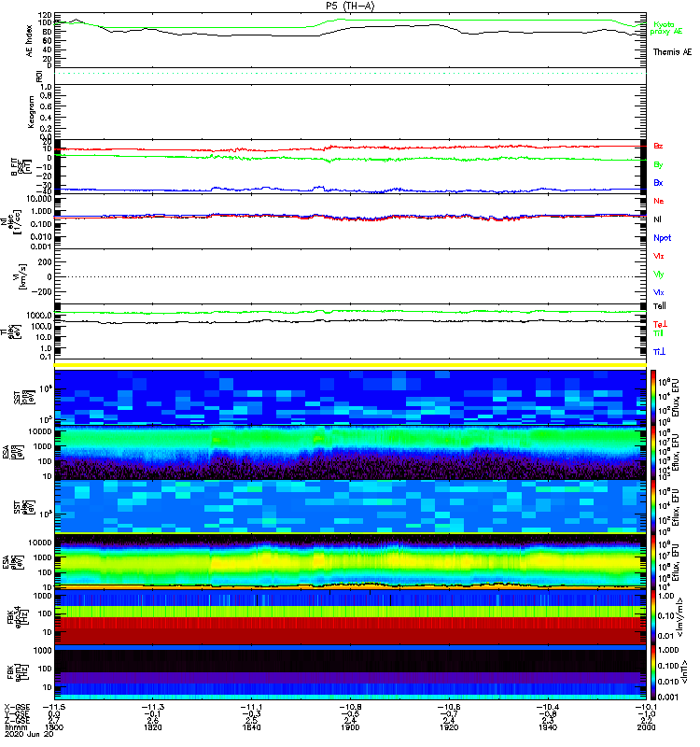Select the black "Themis AE" legend label

click(x=672, y=52)
